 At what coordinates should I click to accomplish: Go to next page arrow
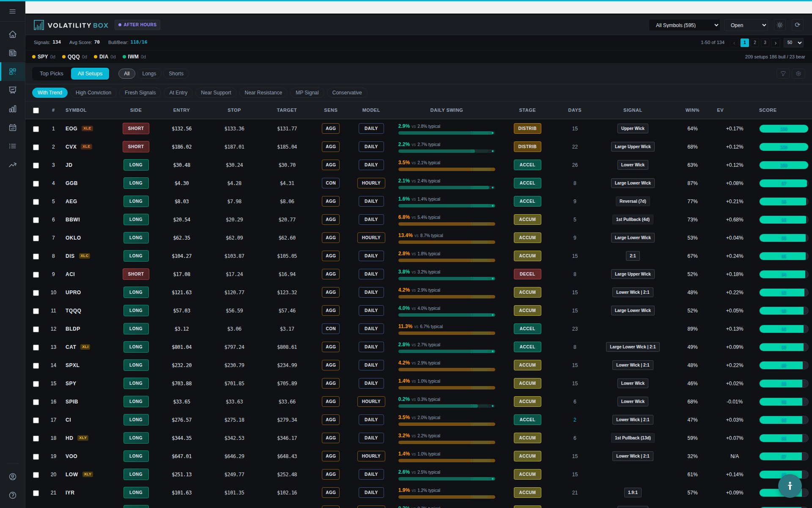pyautogui.click(x=776, y=43)
